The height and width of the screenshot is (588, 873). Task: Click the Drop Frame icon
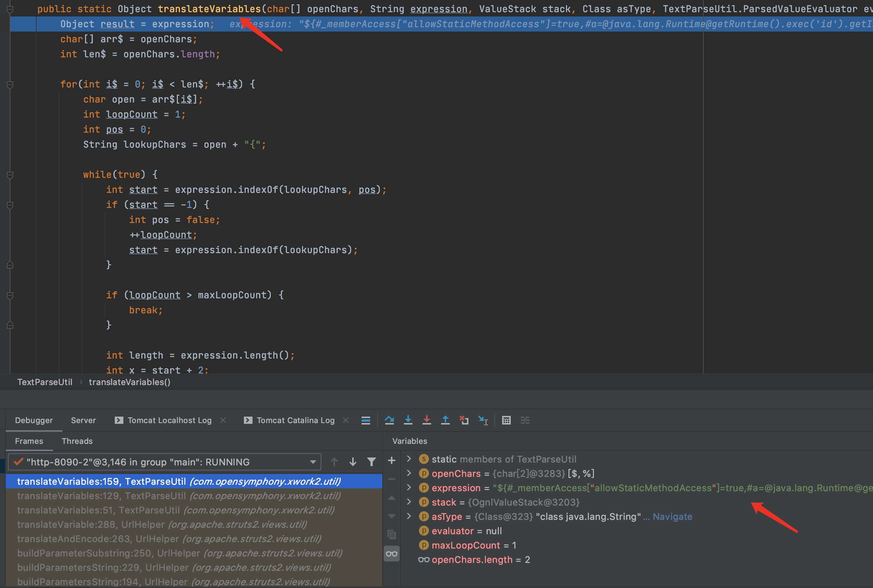[x=464, y=420]
